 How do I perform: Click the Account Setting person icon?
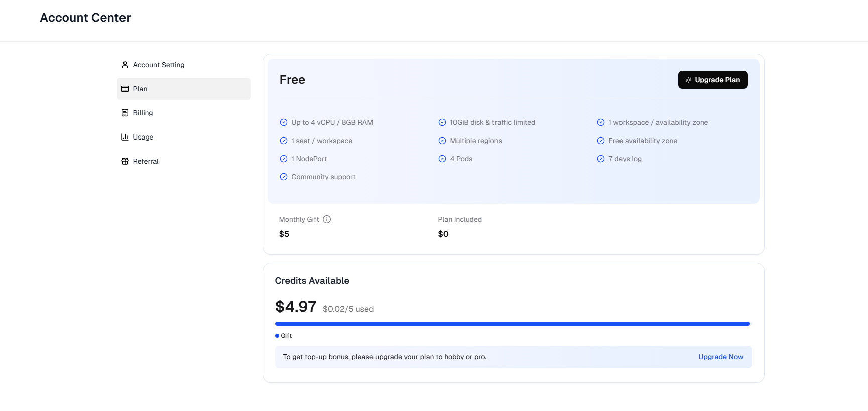click(125, 65)
